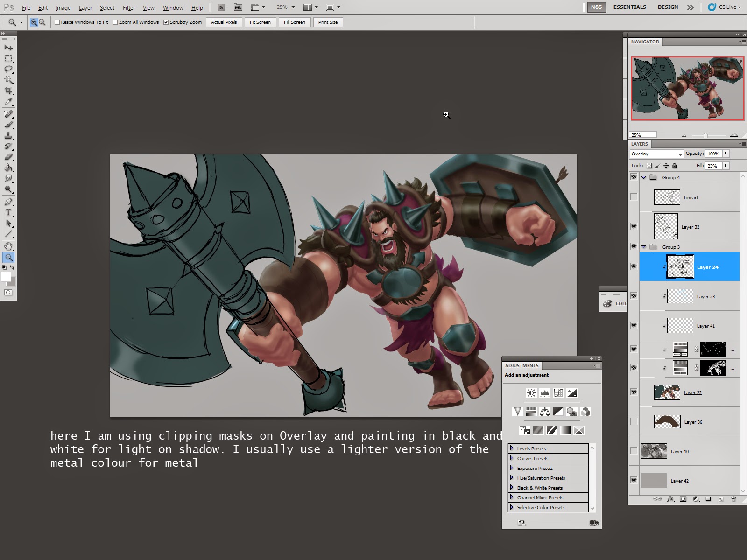Image resolution: width=747 pixels, height=560 pixels.
Task: Hide Layer 42 using eye icon
Action: (x=634, y=480)
